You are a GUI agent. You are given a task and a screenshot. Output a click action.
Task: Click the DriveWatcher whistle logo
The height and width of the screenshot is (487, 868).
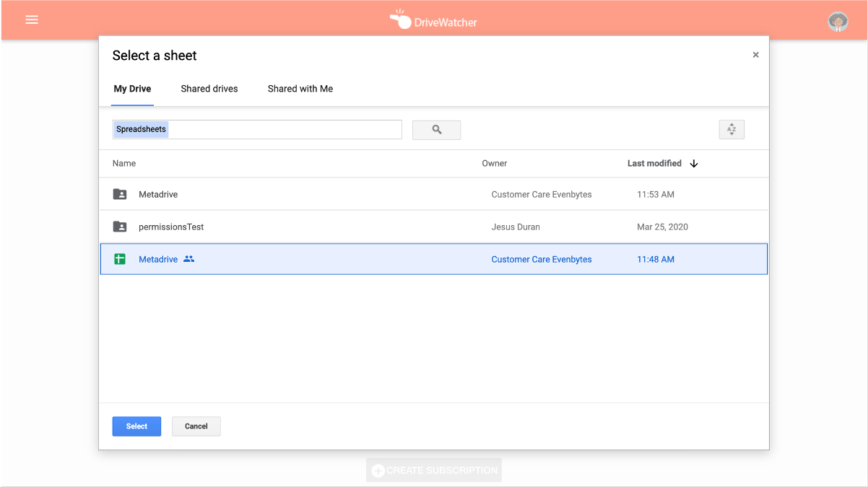(x=400, y=19)
